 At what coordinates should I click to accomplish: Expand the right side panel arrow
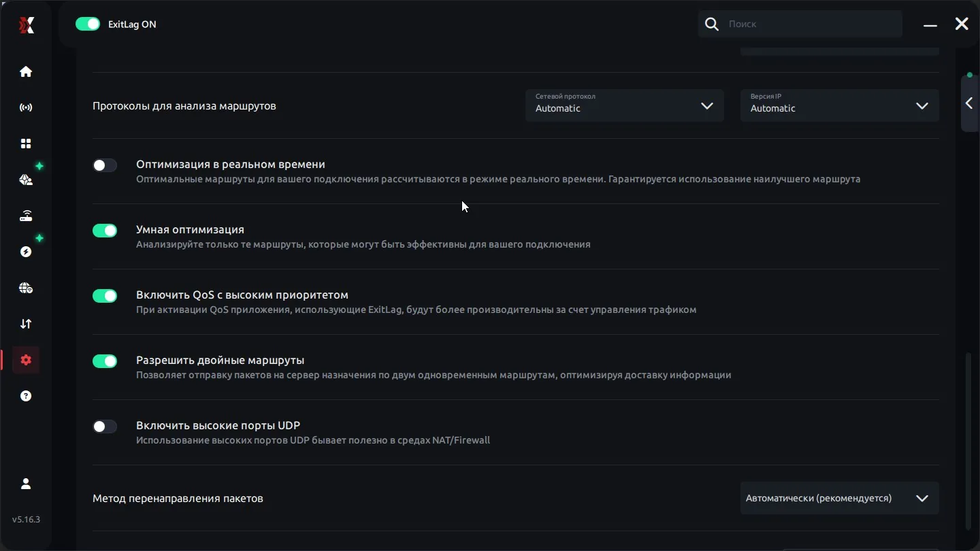(969, 103)
